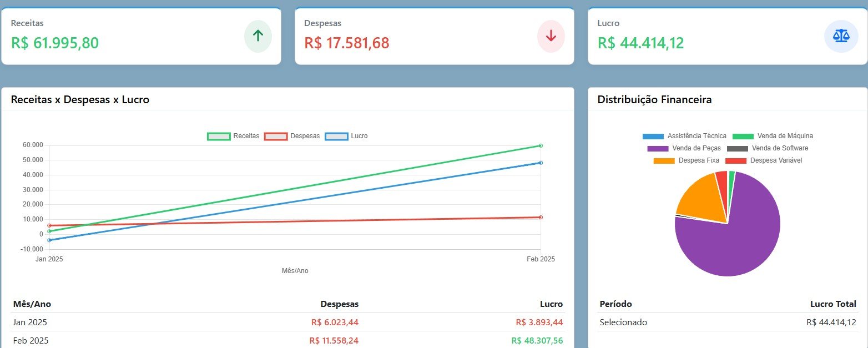Toggle Despesa Fixa legend item
Image resolution: width=868 pixels, height=348 pixels.
pos(687,160)
